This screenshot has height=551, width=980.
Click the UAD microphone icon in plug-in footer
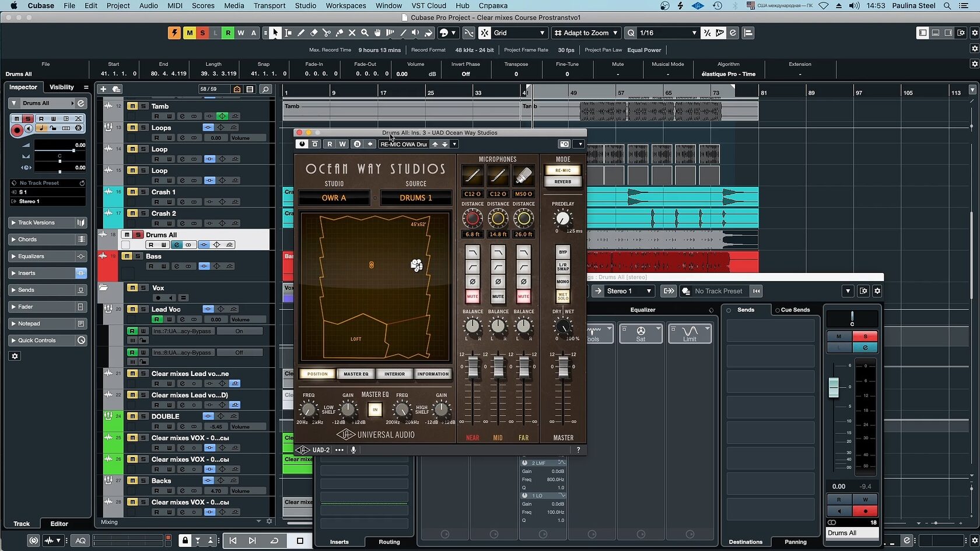click(x=353, y=450)
